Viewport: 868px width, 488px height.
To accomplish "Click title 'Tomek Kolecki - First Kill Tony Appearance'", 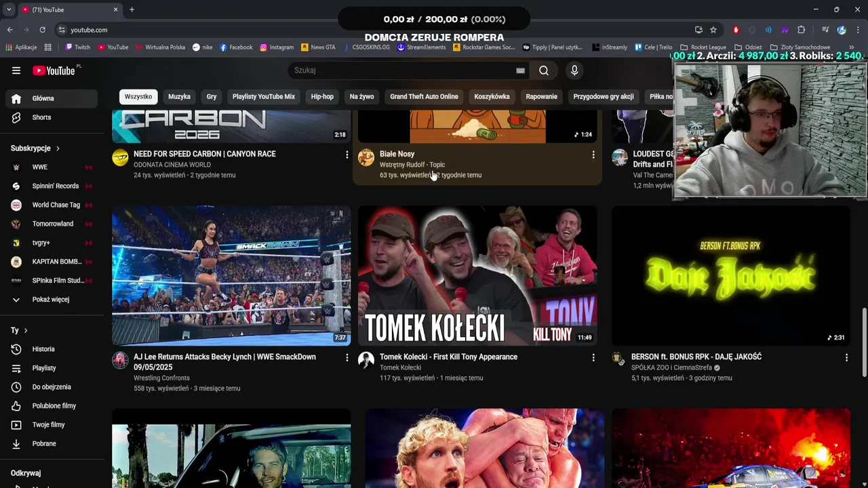I will click(x=448, y=357).
